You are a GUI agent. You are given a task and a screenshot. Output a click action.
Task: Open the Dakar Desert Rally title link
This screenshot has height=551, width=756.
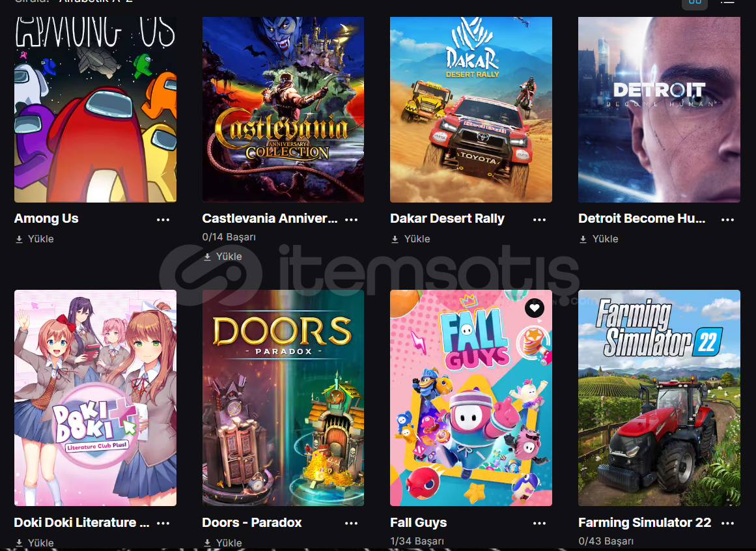pos(447,218)
